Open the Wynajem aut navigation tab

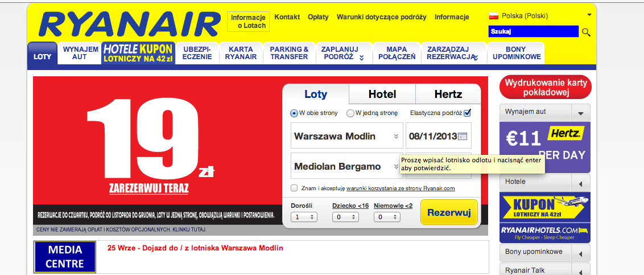pyautogui.click(x=79, y=53)
